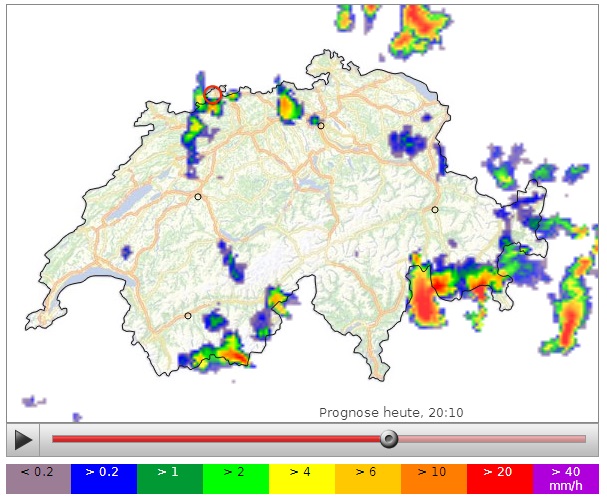Click the 'Prognose heute, 20:10' timestamp text
This screenshot has width=607, height=501.
[391, 413]
